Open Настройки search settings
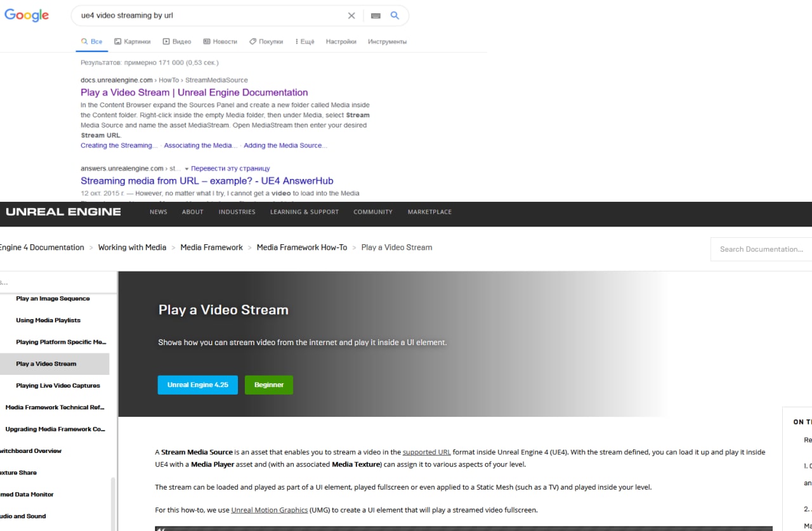812x531 pixels. pos(341,41)
